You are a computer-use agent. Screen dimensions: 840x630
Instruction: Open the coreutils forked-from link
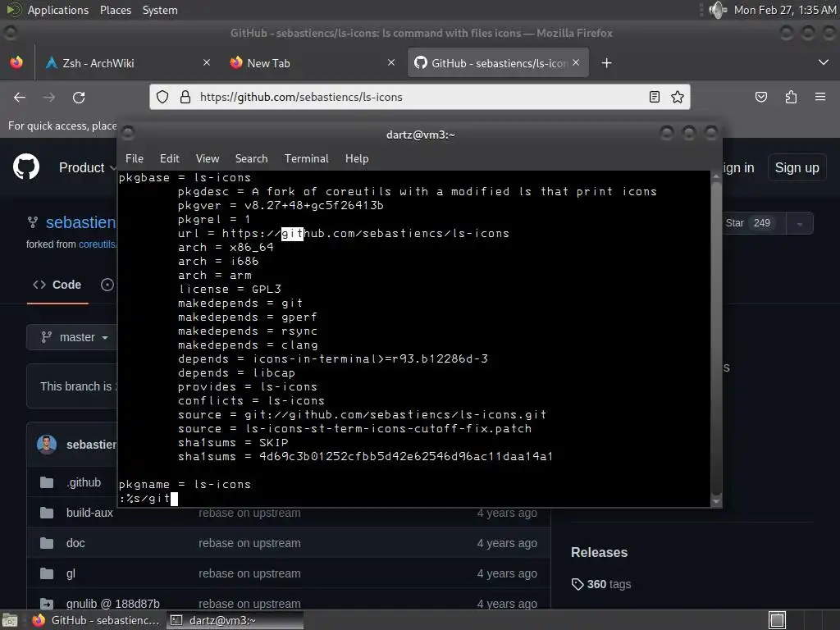pos(98,244)
